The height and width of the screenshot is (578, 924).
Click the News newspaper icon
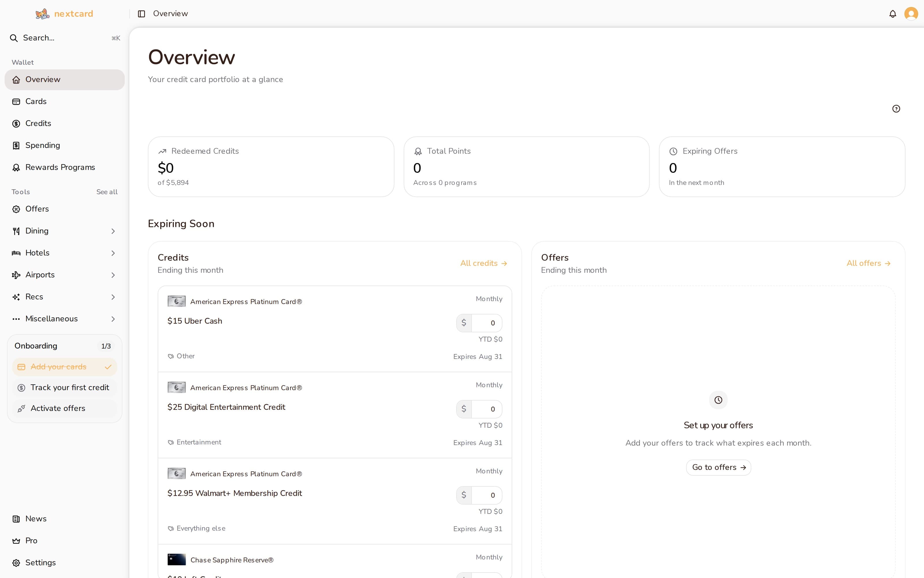(16, 519)
